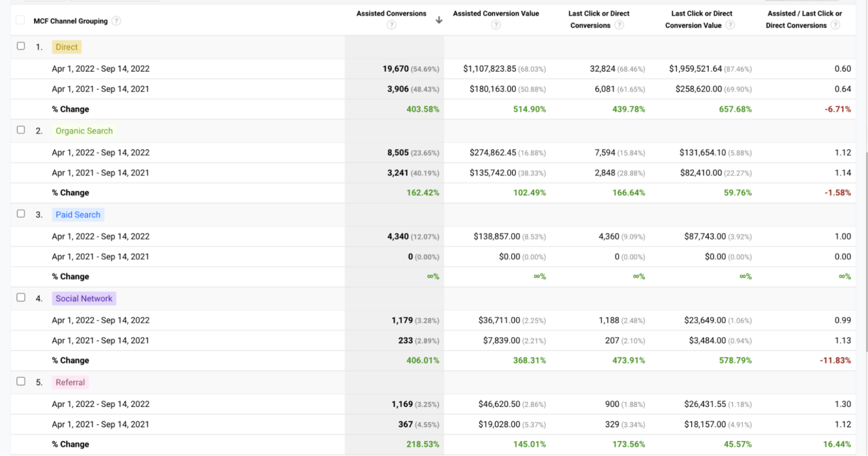Viewport: 868px width, 456px height.
Task: Select Paid Search 2022 assisted conversions 4,340
Action: [x=398, y=237]
